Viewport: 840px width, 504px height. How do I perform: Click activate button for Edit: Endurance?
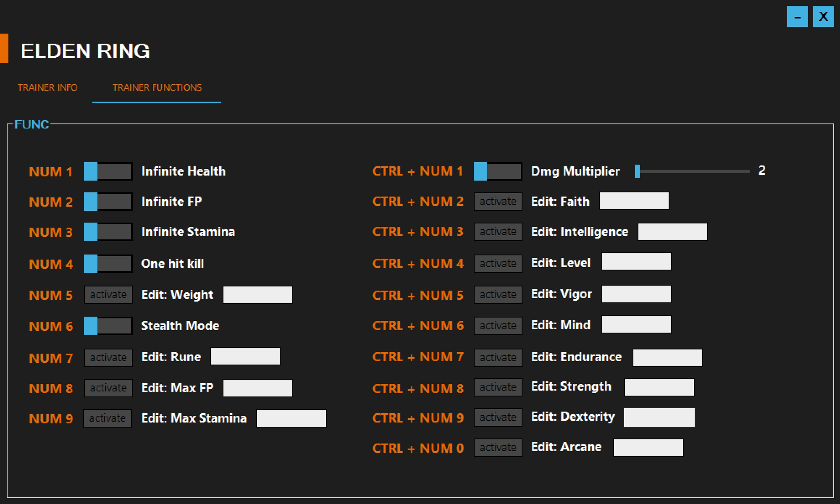point(498,358)
